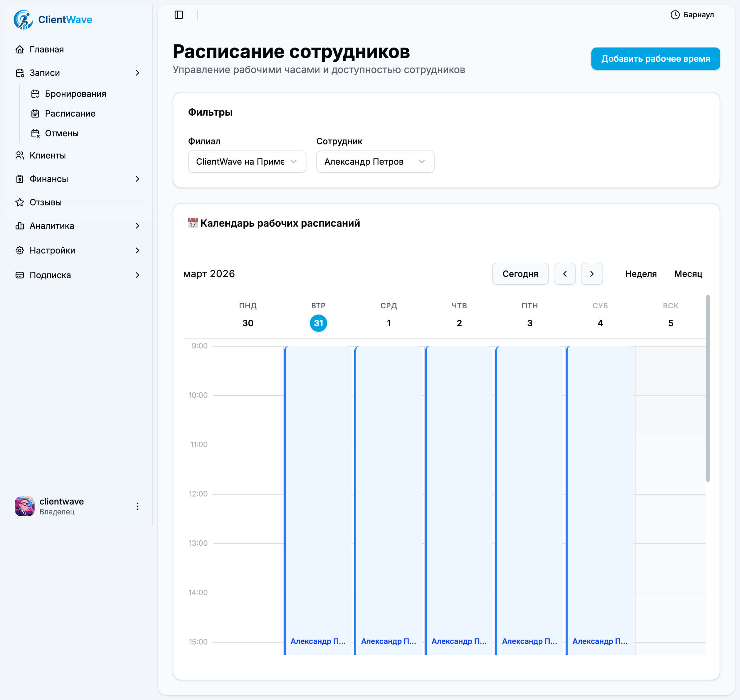Switch calendar to Неделя view

click(x=641, y=274)
